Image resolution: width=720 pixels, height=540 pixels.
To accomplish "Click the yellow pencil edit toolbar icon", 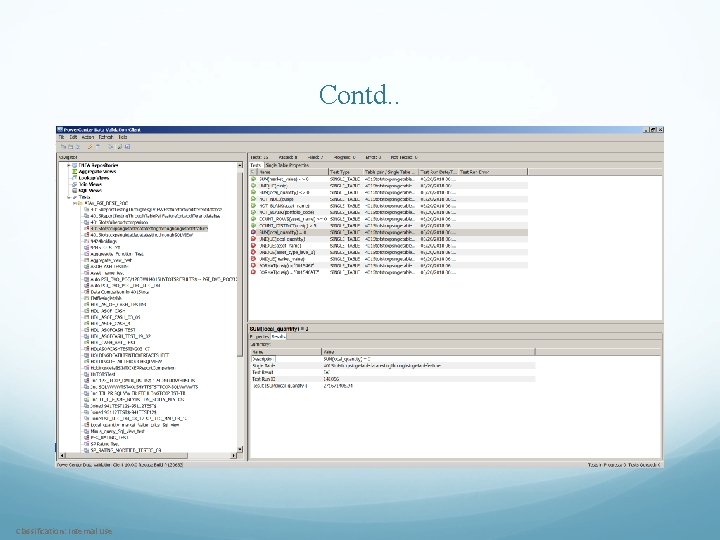I will [x=90, y=147].
